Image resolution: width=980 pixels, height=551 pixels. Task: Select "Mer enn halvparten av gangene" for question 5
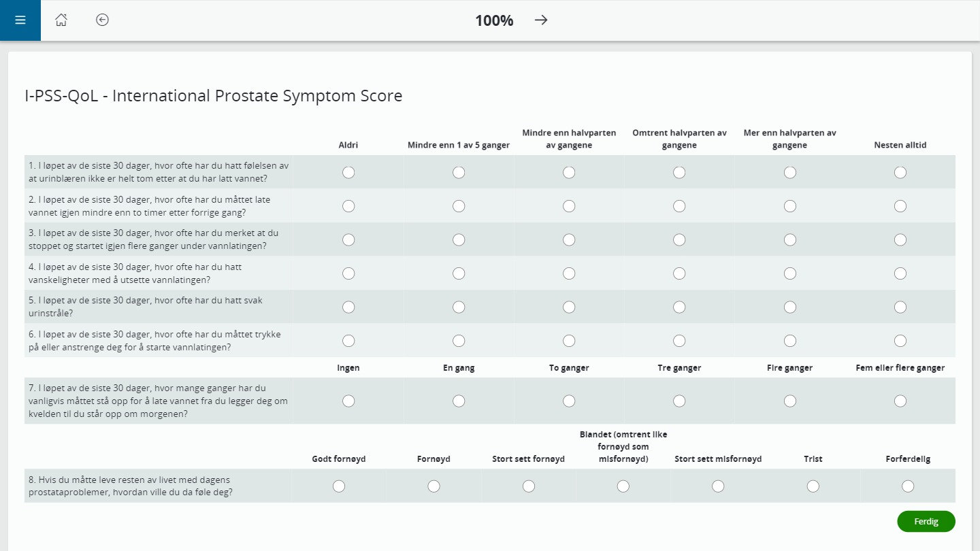(789, 307)
